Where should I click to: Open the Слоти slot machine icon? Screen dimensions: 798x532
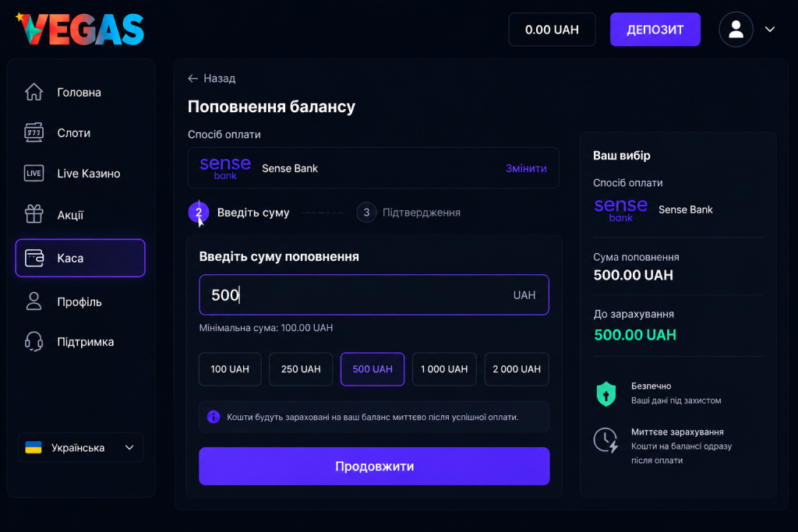34,132
